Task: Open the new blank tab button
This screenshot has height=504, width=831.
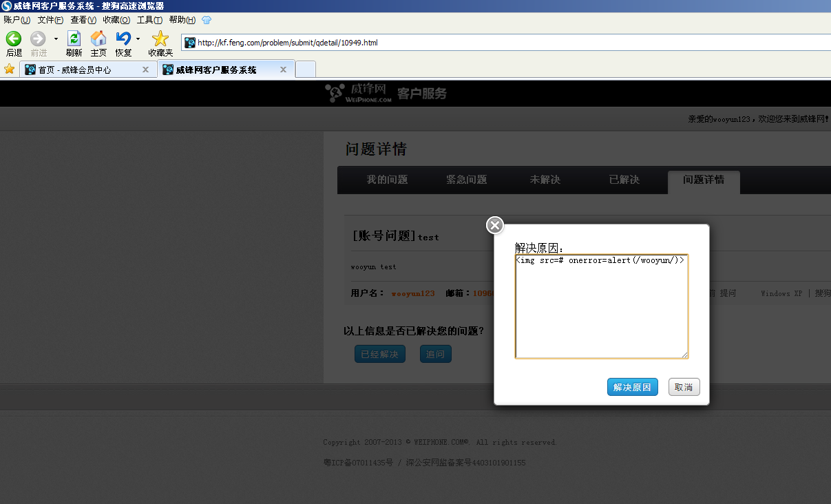Action: pos(306,70)
